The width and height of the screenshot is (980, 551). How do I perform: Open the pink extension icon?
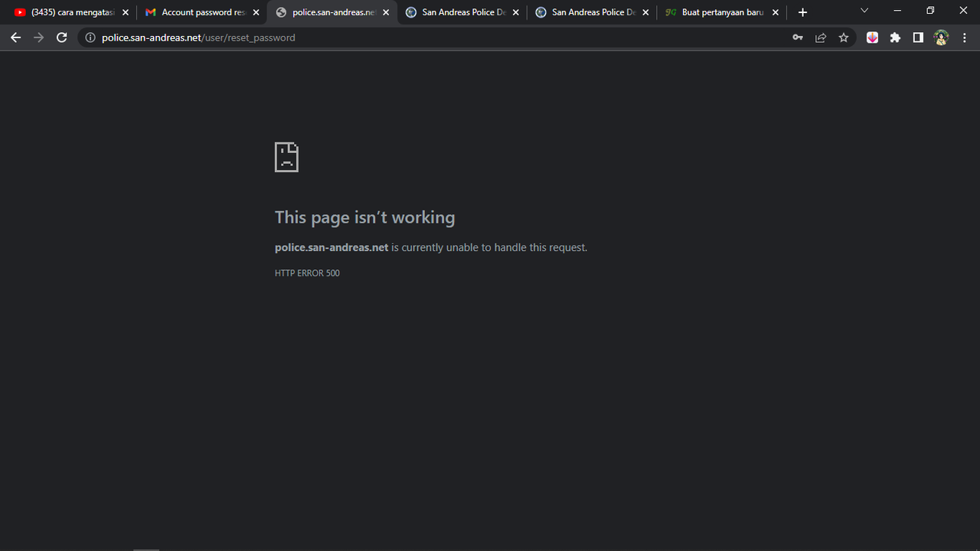(x=872, y=37)
